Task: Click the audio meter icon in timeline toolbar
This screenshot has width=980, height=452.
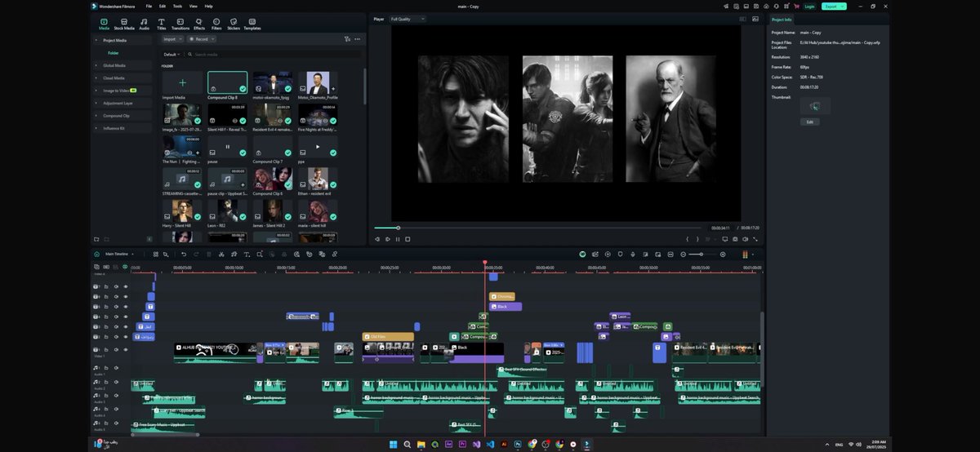Action: coord(745,254)
